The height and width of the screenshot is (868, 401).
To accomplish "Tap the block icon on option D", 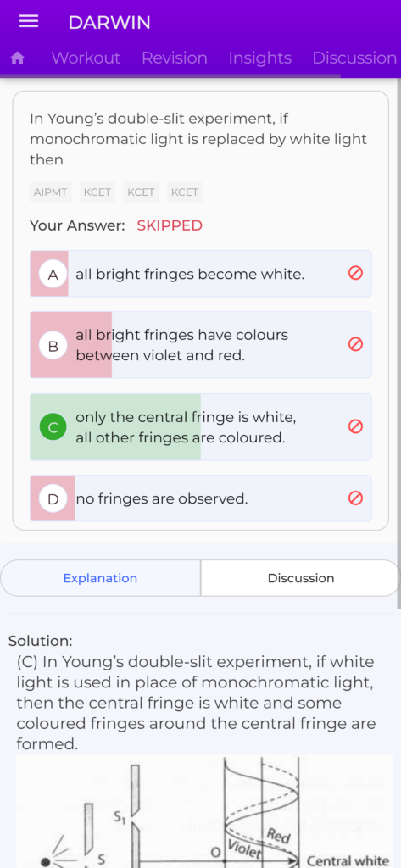I will point(355,498).
